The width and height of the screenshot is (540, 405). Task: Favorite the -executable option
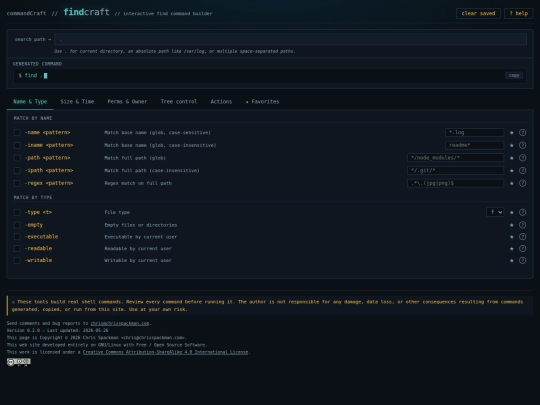tap(511, 237)
